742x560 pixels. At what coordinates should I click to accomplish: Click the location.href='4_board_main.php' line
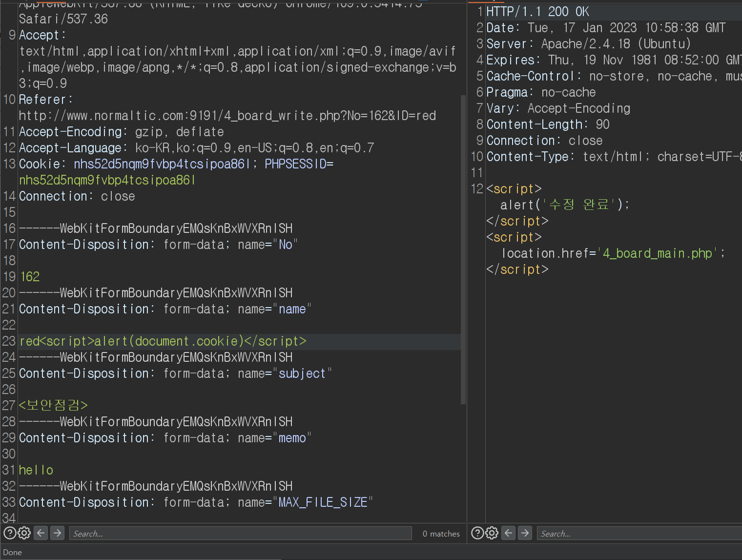[x=614, y=253]
